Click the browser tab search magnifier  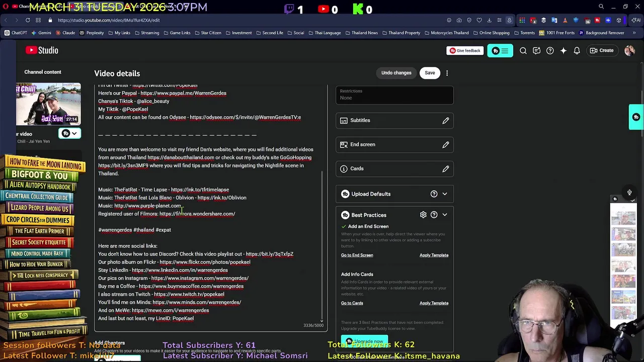pos(601,7)
